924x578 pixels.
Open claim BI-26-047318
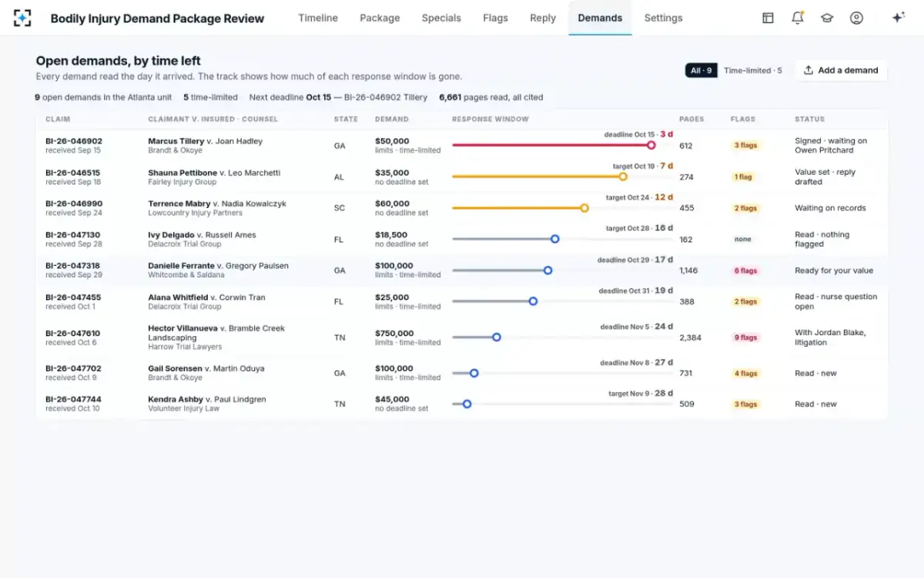coord(73,266)
